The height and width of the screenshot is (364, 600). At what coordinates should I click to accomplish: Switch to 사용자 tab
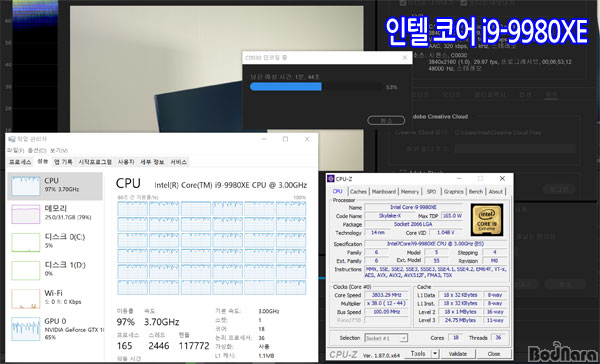click(126, 162)
